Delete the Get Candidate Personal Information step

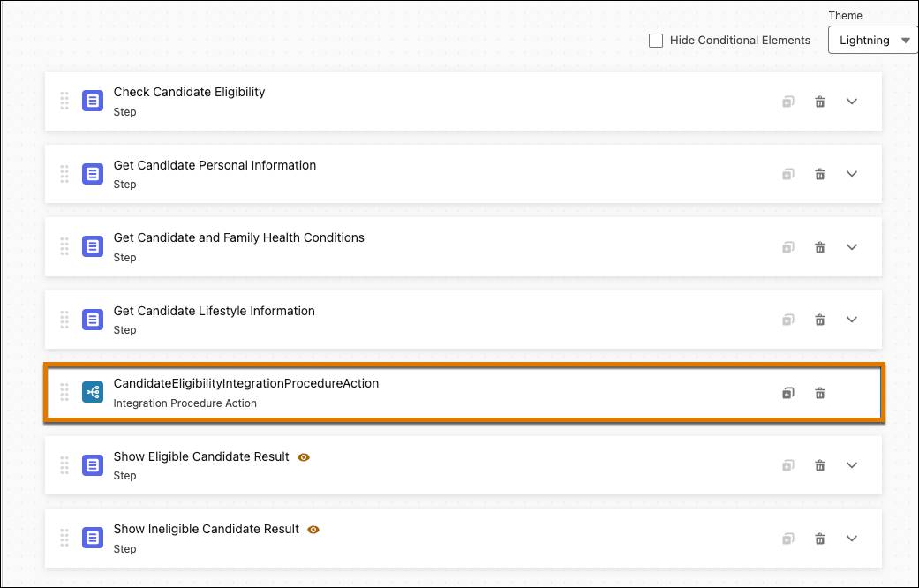coord(820,174)
